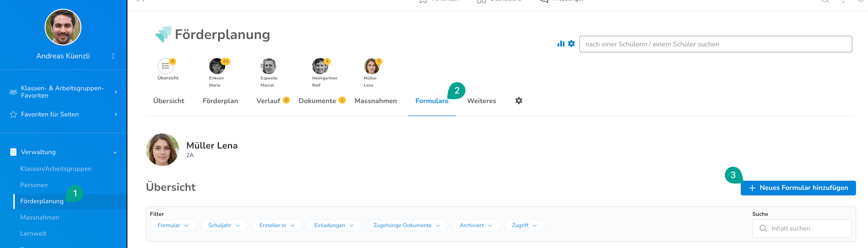Switch to the Förderplan tab

point(220,101)
